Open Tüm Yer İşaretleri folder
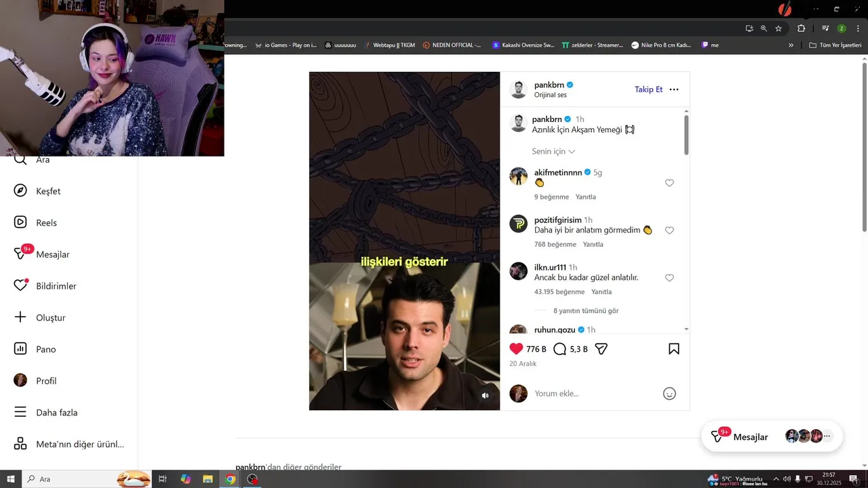The width and height of the screenshot is (868, 488). click(835, 45)
